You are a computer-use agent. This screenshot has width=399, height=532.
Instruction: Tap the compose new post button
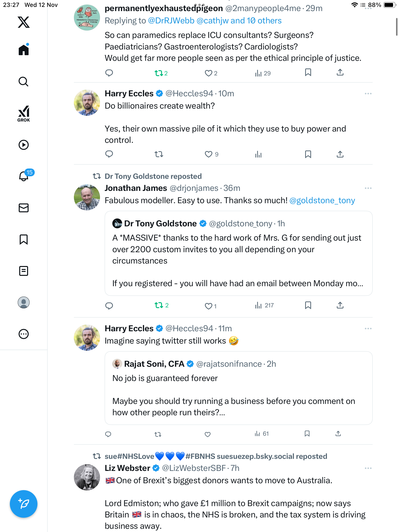(x=24, y=504)
